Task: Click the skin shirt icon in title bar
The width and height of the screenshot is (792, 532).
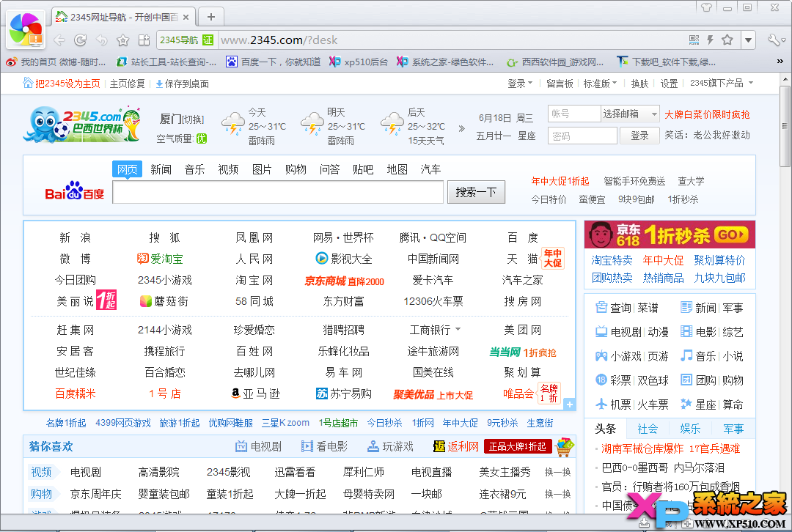Action: [707, 7]
